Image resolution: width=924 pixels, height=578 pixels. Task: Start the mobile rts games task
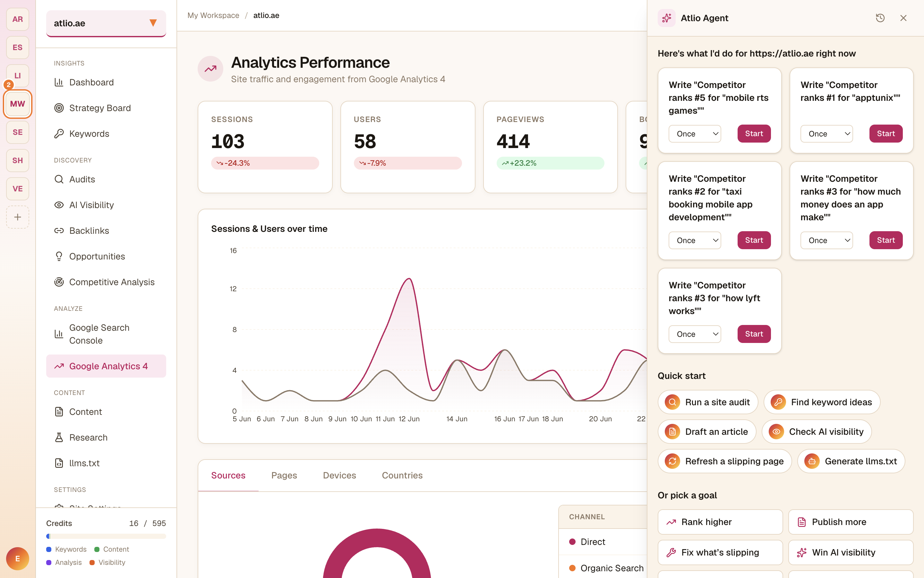tap(754, 134)
